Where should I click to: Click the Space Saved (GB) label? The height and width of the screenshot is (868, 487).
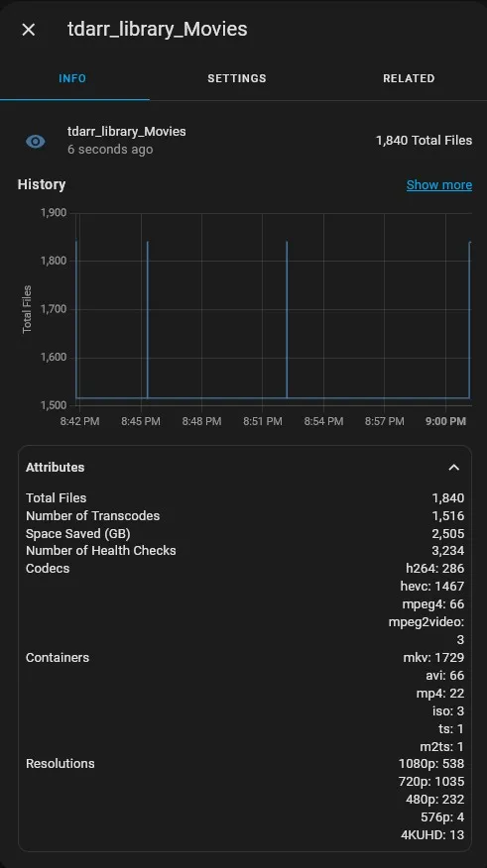77,534
